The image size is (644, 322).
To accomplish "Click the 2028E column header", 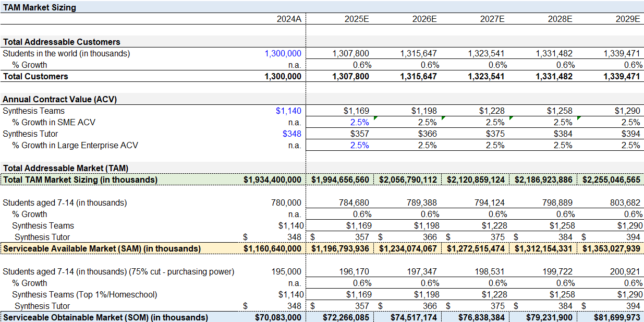I will (560, 19).
